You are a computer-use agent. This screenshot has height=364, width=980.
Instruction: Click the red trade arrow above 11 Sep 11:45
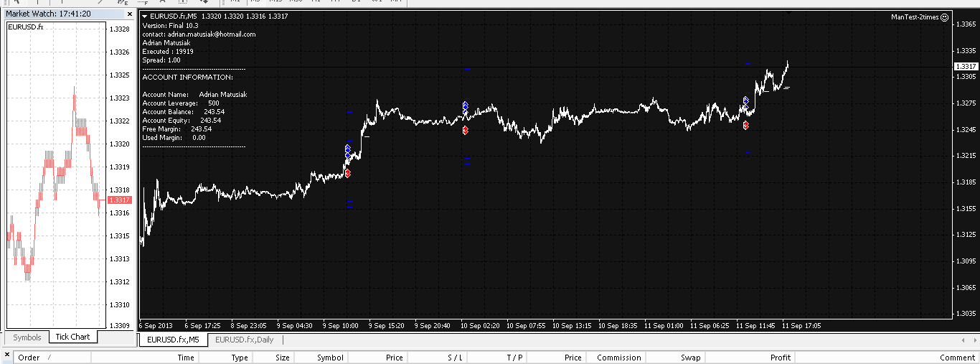[746, 125]
